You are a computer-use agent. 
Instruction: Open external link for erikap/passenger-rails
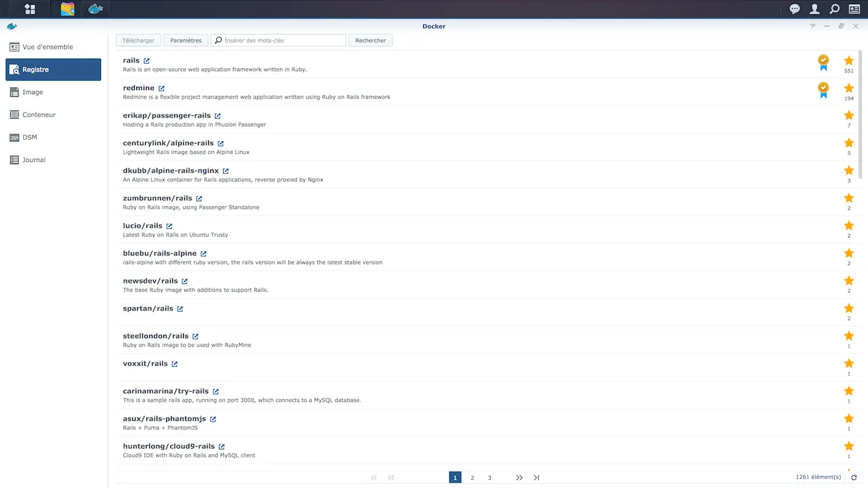(218, 116)
